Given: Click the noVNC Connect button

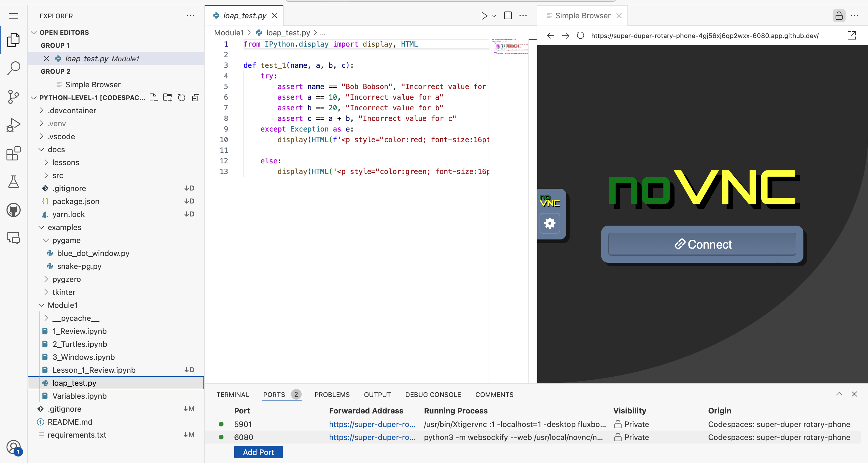Looking at the screenshot, I should click(x=702, y=244).
